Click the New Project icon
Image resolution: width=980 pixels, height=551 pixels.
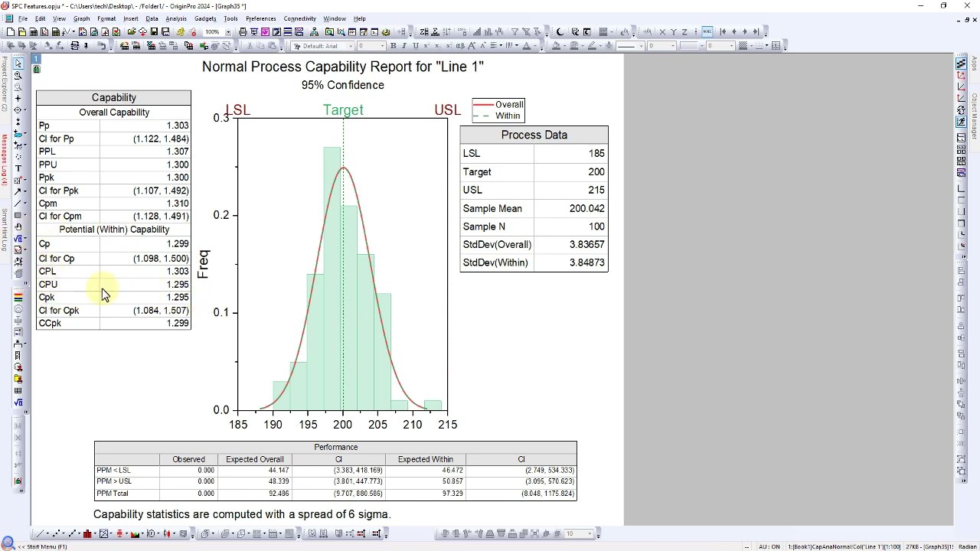(x=11, y=31)
